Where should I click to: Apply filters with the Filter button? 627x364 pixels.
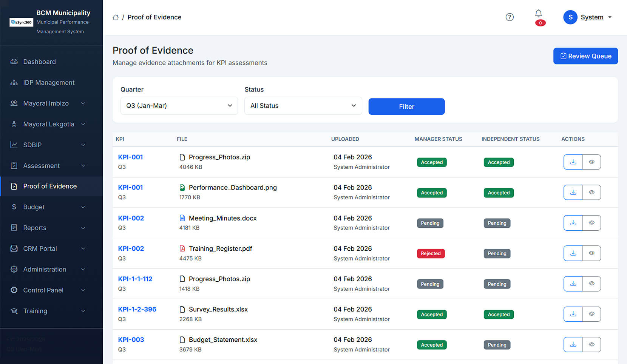406,106
